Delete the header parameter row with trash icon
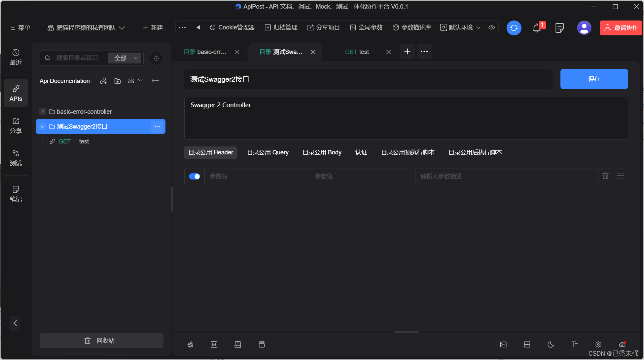Image resolution: width=644 pixels, height=360 pixels. (605, 176)
